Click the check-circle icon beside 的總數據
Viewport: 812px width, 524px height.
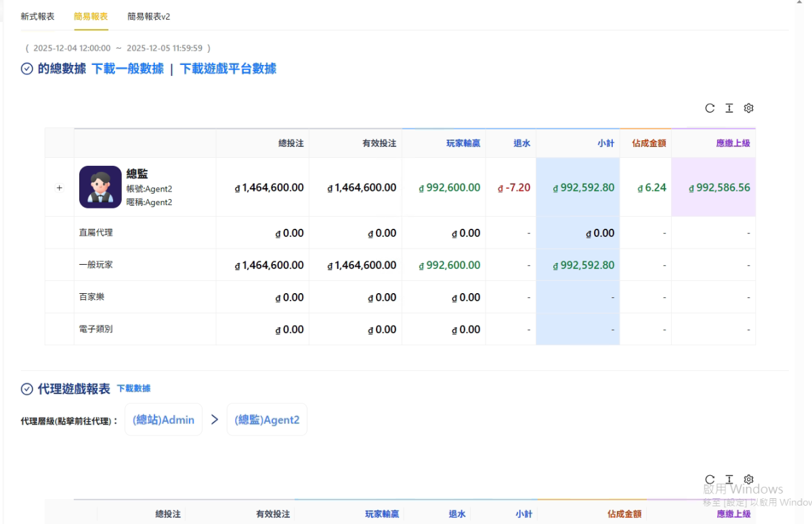click(27, 69)
